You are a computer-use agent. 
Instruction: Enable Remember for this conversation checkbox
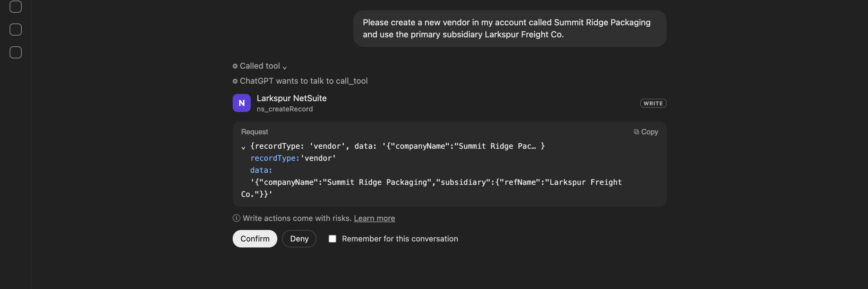(x=332, y=239)
